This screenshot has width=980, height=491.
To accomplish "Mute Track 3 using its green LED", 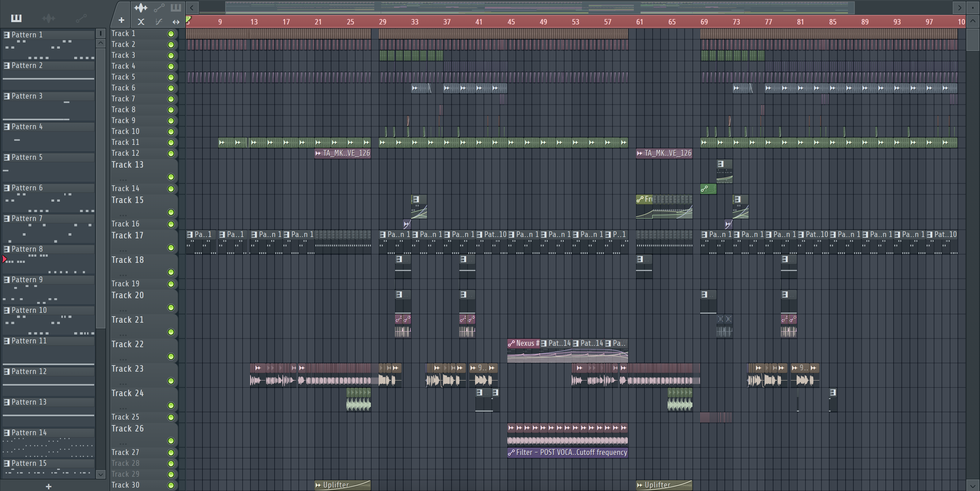I will [171, 55].
